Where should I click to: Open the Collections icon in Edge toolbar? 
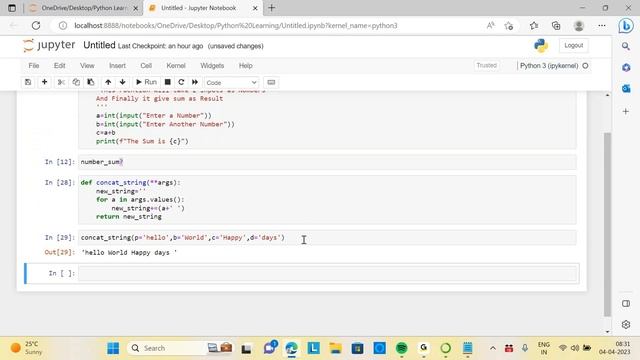pyautogui.click(x=556, y=26)
